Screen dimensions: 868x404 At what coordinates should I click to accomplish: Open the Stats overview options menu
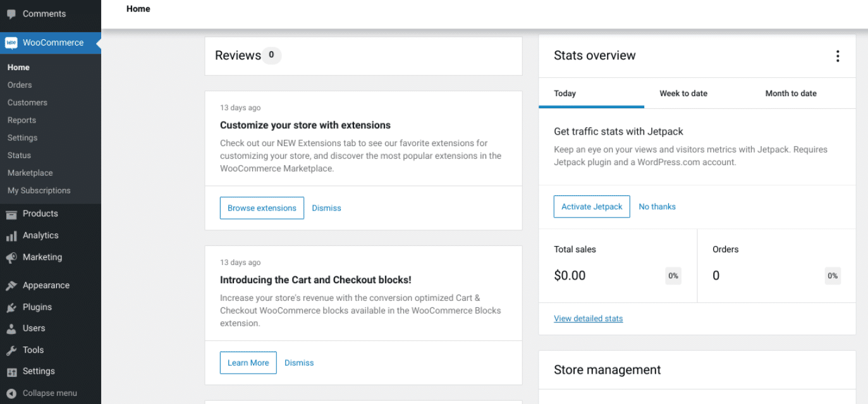tap(837, 56)
